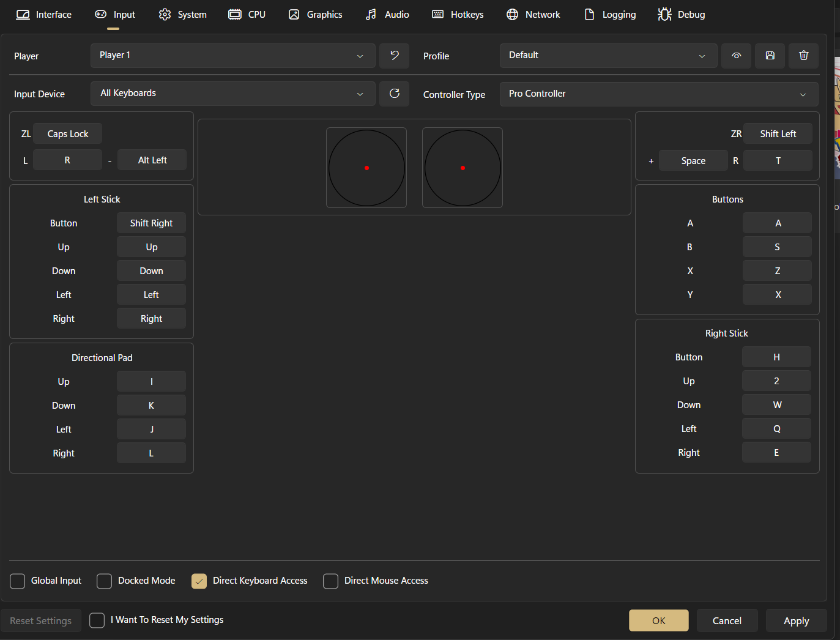Screen dimensions: 840x640
Task: Click the undo icon next to Player dropdown
Action: coord(394,56)
